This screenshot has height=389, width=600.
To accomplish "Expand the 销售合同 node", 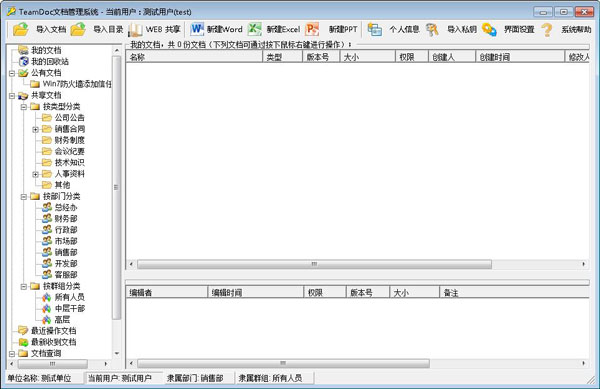I will 36,129.
